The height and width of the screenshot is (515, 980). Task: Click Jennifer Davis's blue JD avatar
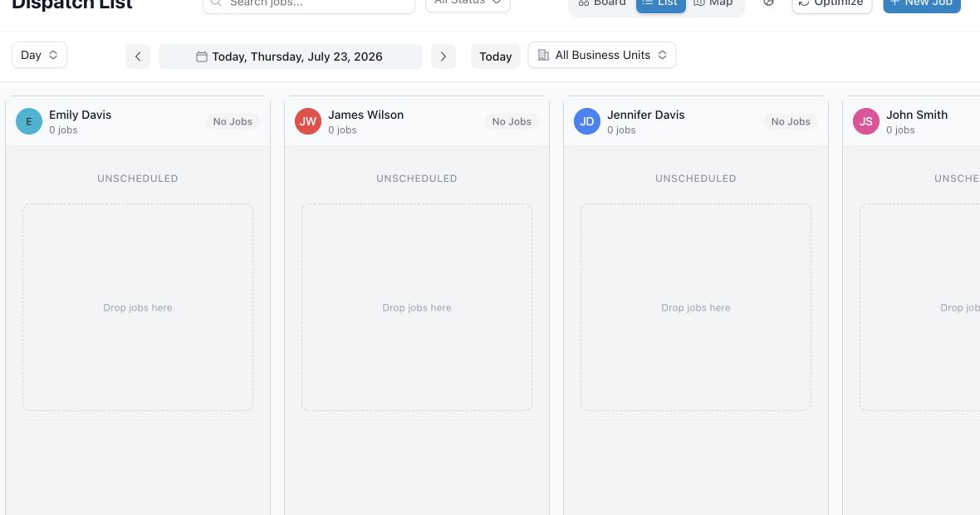coord(587,121)
